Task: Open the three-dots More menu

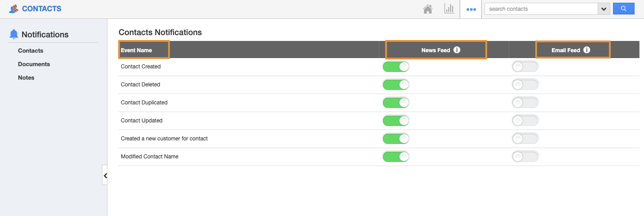Action: click(471, 9)
